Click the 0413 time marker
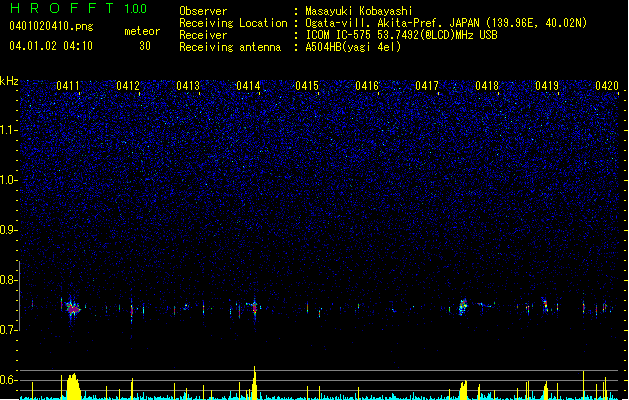The width and height of the screenshot is (629, 400). pyautogui.click(x=188, y=86)
